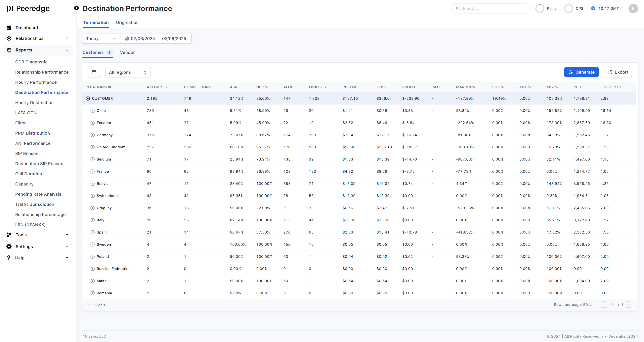Switch to the Vendor tab
Image resolution: width=644 pixels, height=342 pixels.
point(127,52)
